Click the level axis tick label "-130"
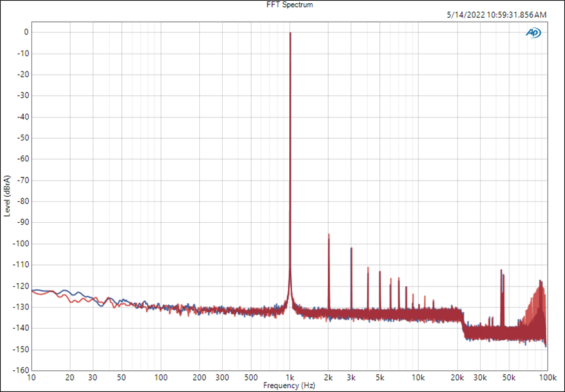This screenshot has width=565, height=392. pos(22,307)
